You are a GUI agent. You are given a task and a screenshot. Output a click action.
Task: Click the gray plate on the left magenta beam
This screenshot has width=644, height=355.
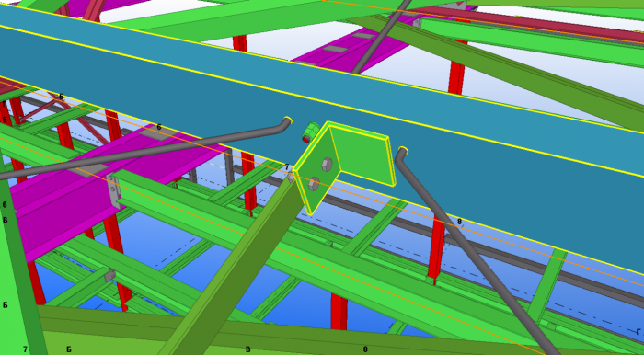tap(89, 169)
